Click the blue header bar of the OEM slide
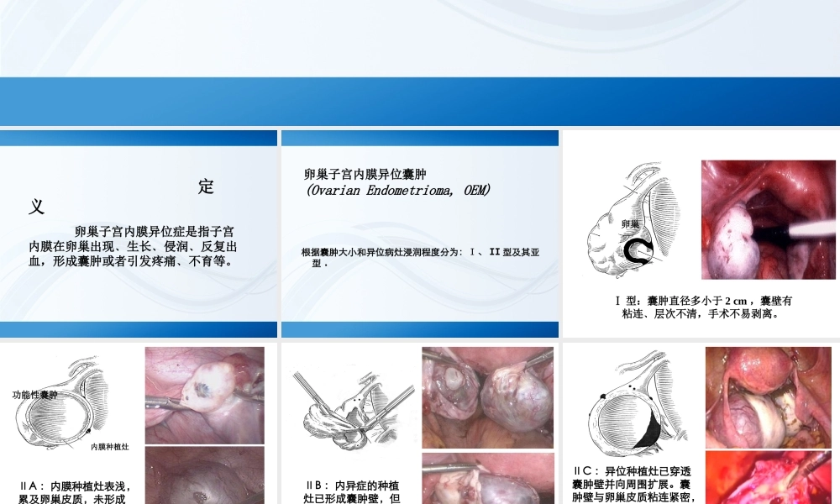The width and height of the screenshot is (840, 504). [x=420, y=137]
